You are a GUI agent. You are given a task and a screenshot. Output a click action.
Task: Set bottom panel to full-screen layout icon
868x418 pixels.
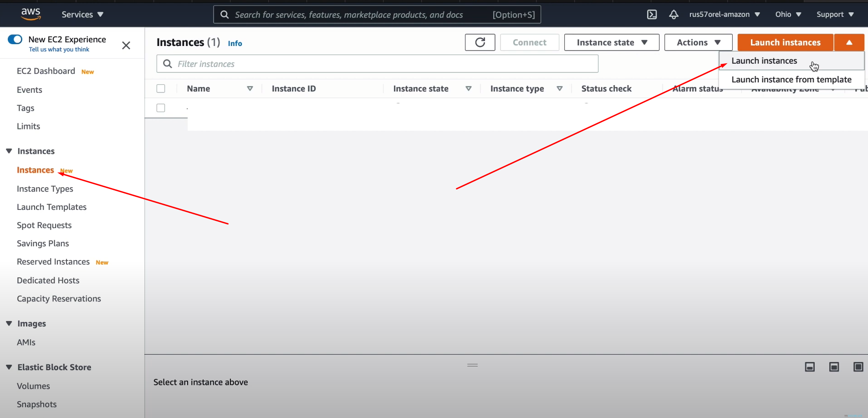[858, 367]
